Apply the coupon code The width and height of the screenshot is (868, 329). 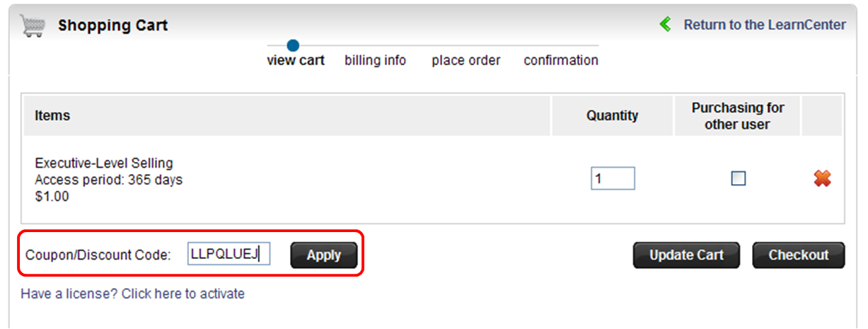tap(324, 255)
